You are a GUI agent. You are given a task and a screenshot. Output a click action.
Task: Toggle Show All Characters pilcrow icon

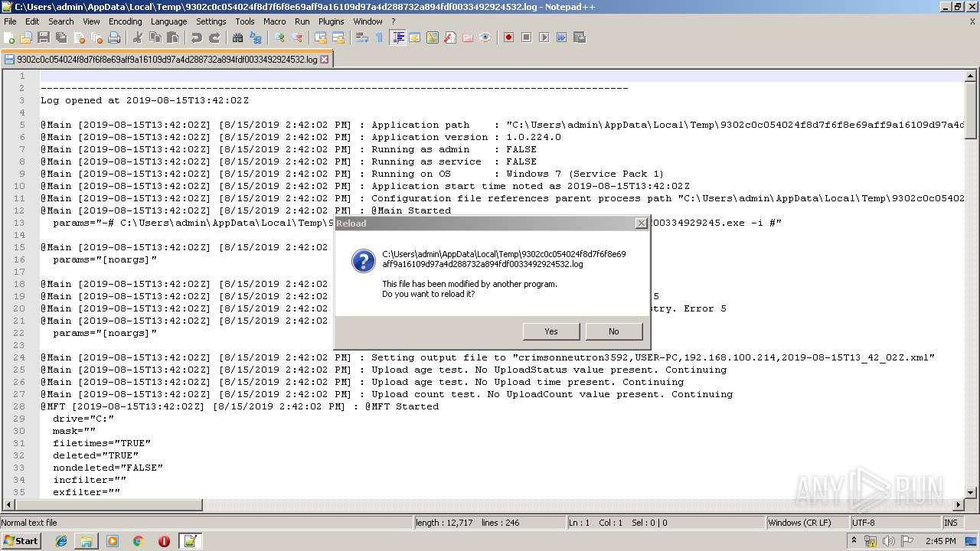click(x=380, y=37)
